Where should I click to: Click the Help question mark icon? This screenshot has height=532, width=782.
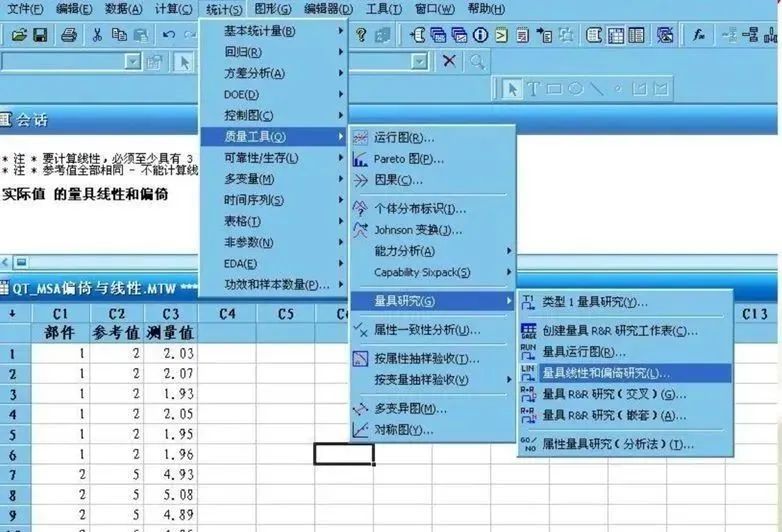[361, 35]
